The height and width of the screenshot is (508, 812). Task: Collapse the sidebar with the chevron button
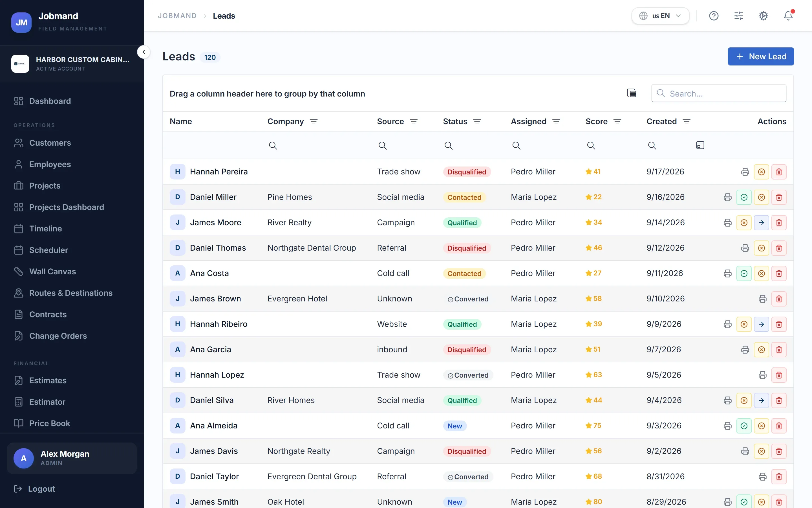click(144, 52)
